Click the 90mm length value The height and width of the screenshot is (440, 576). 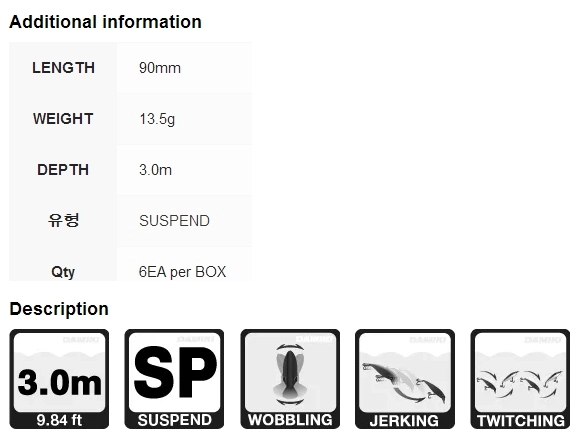(160, 68)
